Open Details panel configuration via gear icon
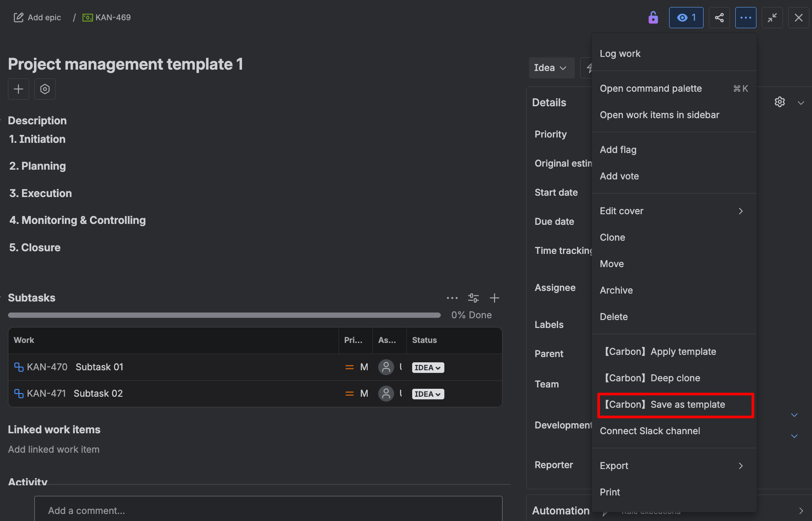This screenshot has width=812, height=521. 780,102
